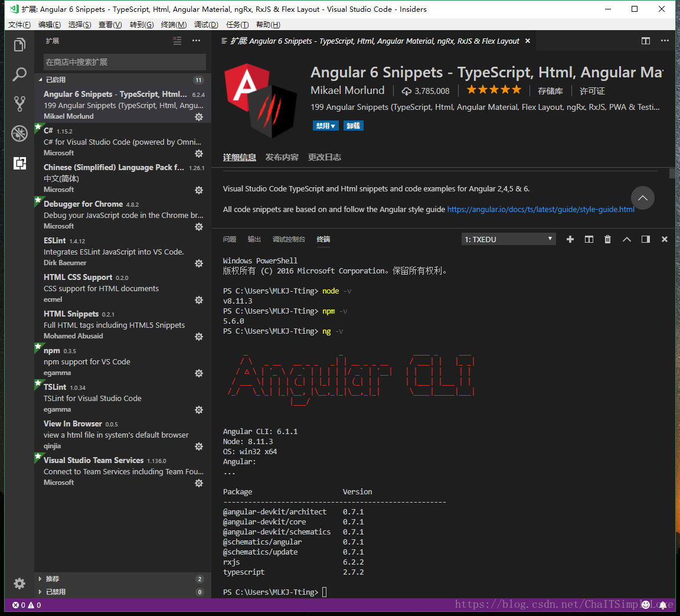Click the five-star rating
Image resolution: width=680 pixels, height=616 pixels.
tap(493, 90)
